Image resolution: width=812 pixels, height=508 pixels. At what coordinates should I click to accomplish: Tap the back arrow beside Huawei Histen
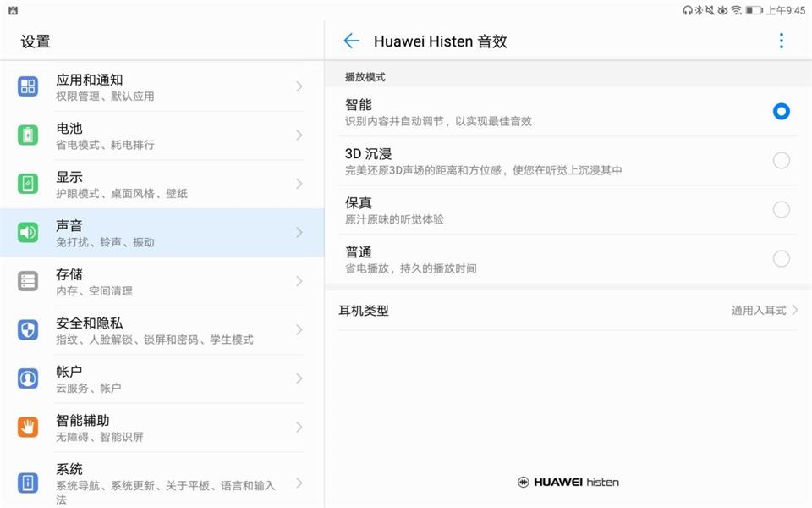[x=351, y=41]
